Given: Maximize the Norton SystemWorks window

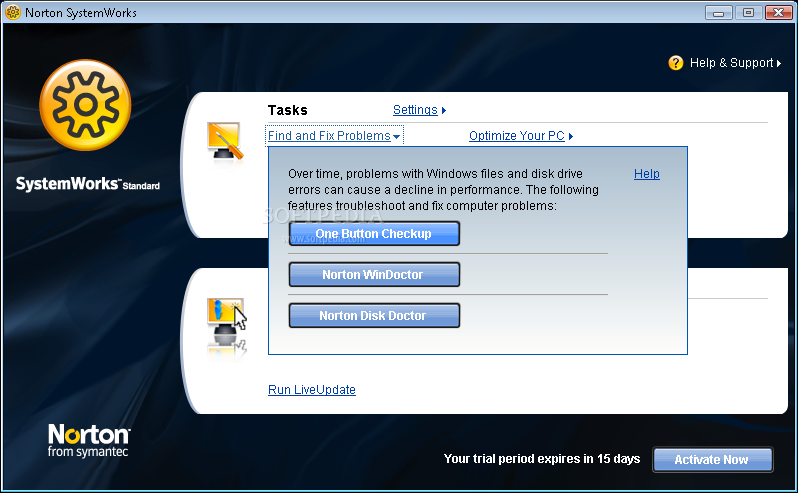Looking at the screenshot, I should click(x=748, y=12).
